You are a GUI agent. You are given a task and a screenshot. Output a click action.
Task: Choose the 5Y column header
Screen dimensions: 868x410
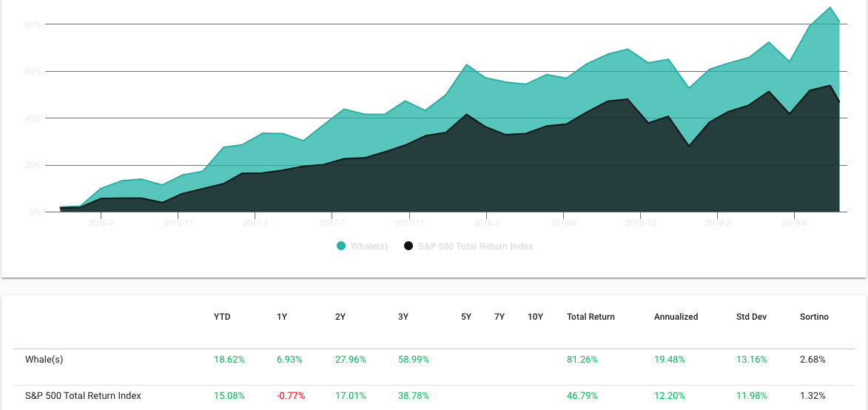466,317
